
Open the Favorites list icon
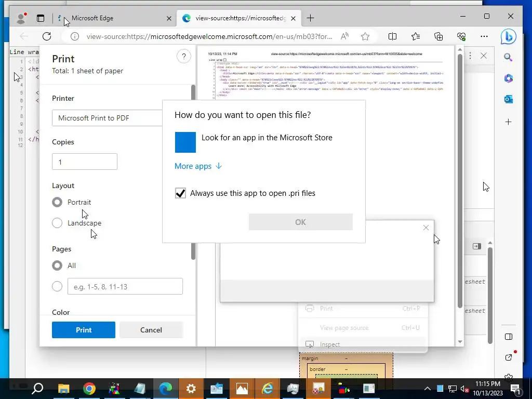pyautogui.click(x=416, y=36)
